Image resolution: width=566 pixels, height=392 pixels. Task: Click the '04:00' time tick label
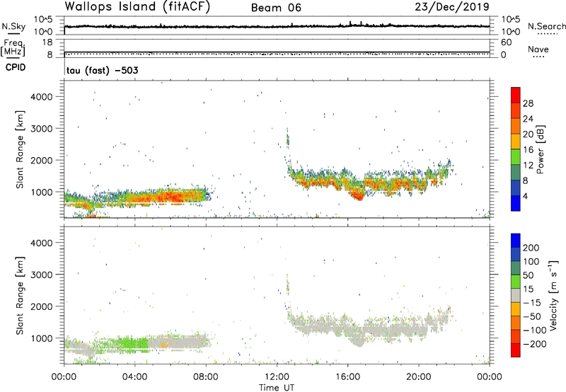(x=135, y=377)
